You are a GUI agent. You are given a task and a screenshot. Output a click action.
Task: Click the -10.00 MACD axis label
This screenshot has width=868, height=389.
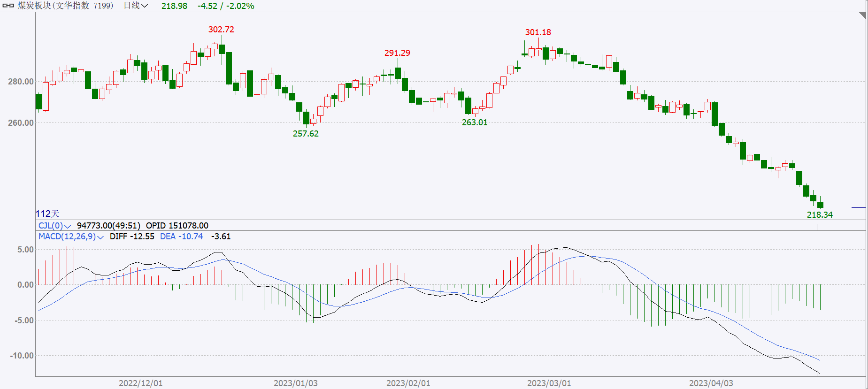coord(22,356)
